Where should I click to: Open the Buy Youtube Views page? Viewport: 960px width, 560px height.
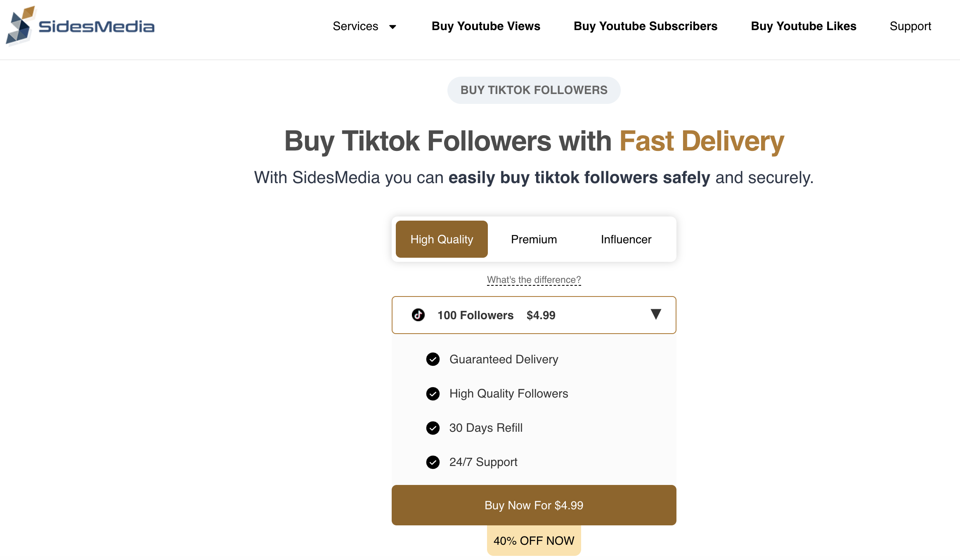coord(486,26)
